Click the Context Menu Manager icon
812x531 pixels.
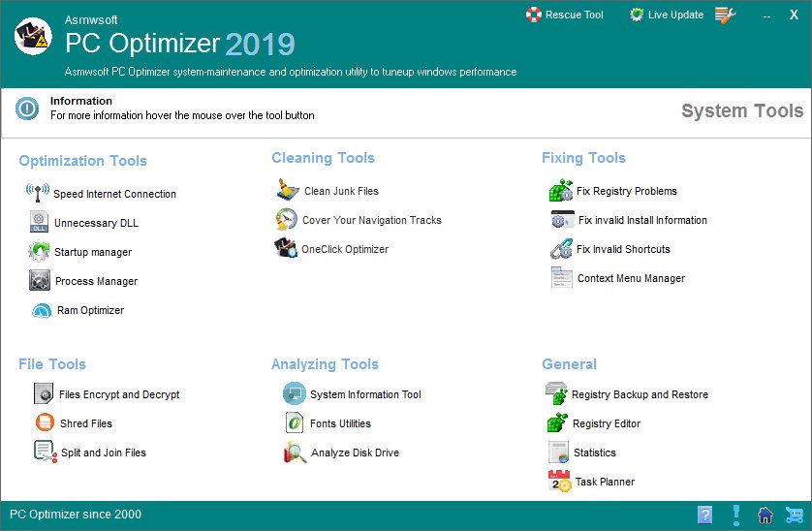click(x=561, y=277)
